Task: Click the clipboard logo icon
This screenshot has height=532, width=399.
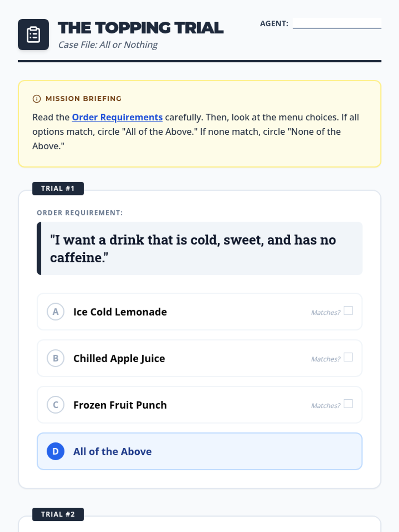Action: (33, 35)
